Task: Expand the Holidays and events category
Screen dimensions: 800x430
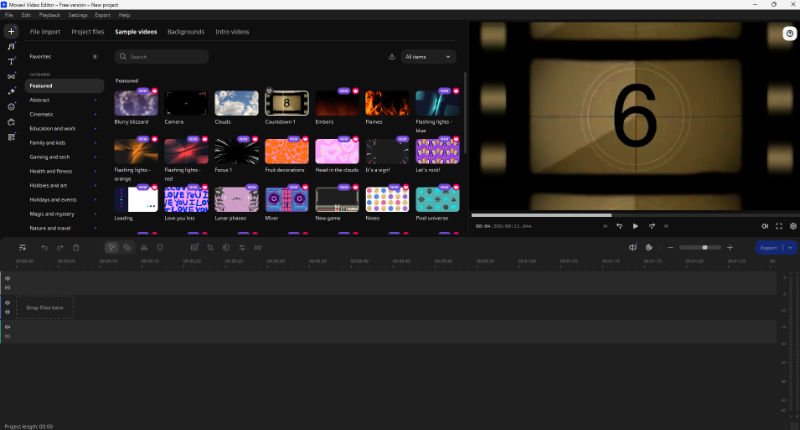Action: (95, 200)
